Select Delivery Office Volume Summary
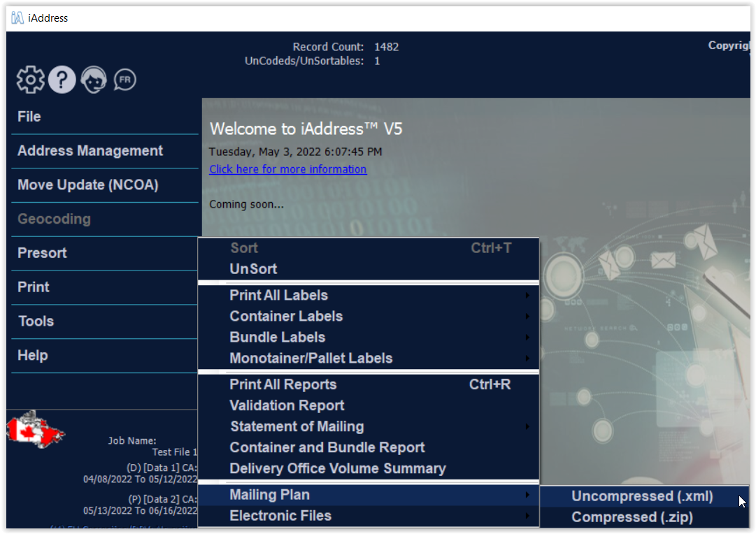The image size is (756, 534). [x=369, y=468]
